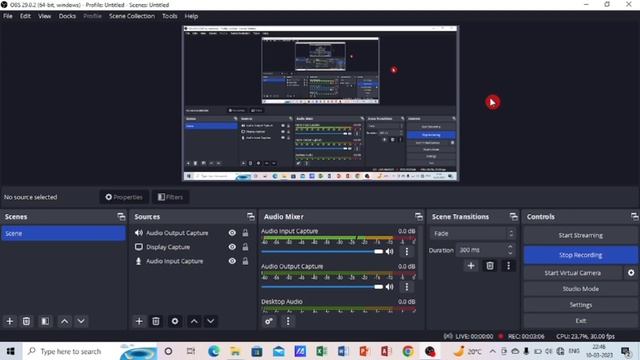Toggle lock on Audio Output Capture
Viewport: 640px width, 360px height.
click(245, 233)
